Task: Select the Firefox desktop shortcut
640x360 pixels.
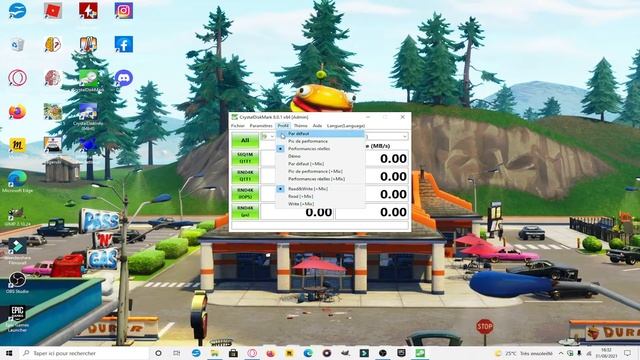Action: [x=17, y=111]
